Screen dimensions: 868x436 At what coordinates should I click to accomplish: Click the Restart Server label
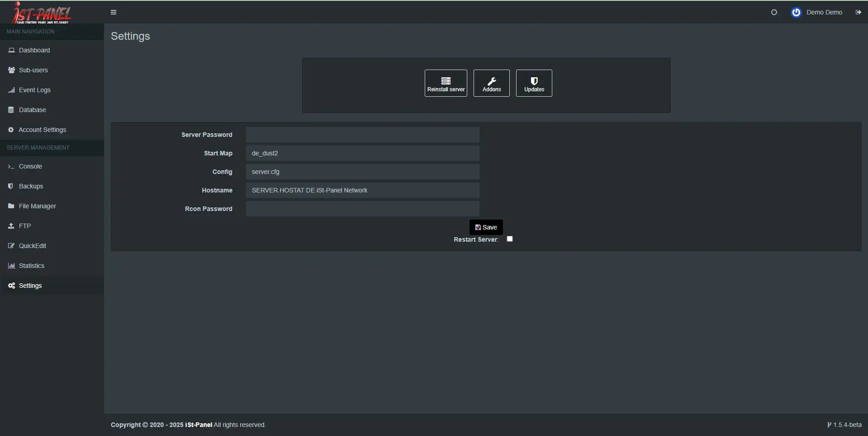tap(476, 239)
